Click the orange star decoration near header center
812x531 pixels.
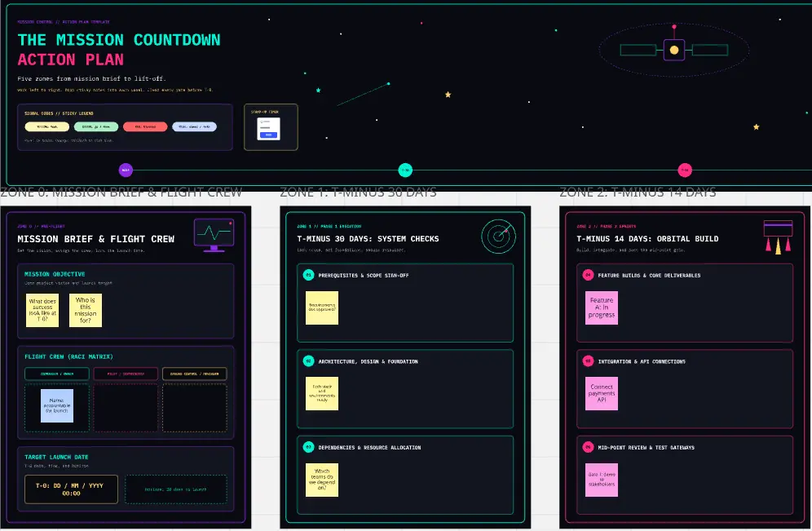coord(448,95)
